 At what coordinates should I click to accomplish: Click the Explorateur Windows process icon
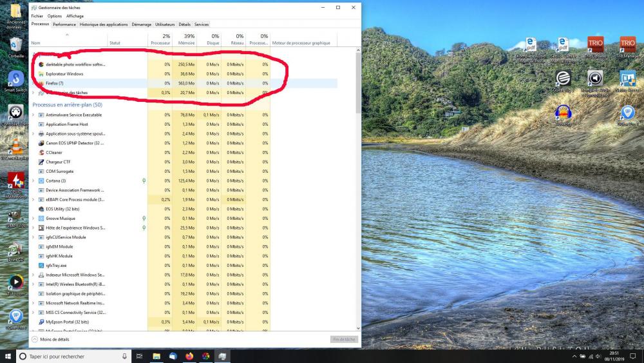[x=41, y=74]
